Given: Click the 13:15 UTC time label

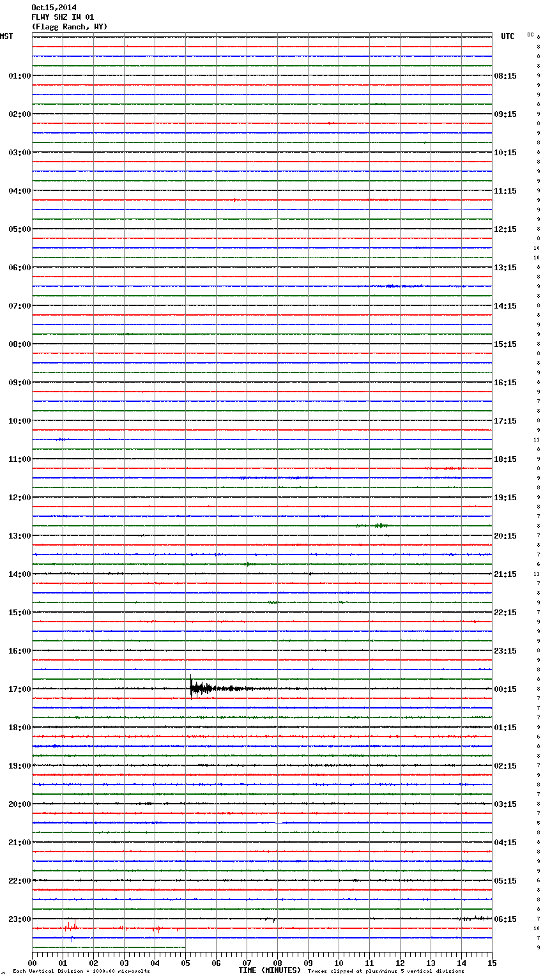Looking at the screenshot, I should pos(505,268).
